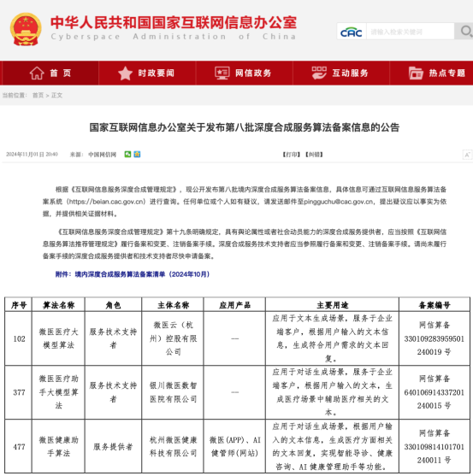Focus the search keyword input field
The image size is (473, 476).
pos(410,32)
